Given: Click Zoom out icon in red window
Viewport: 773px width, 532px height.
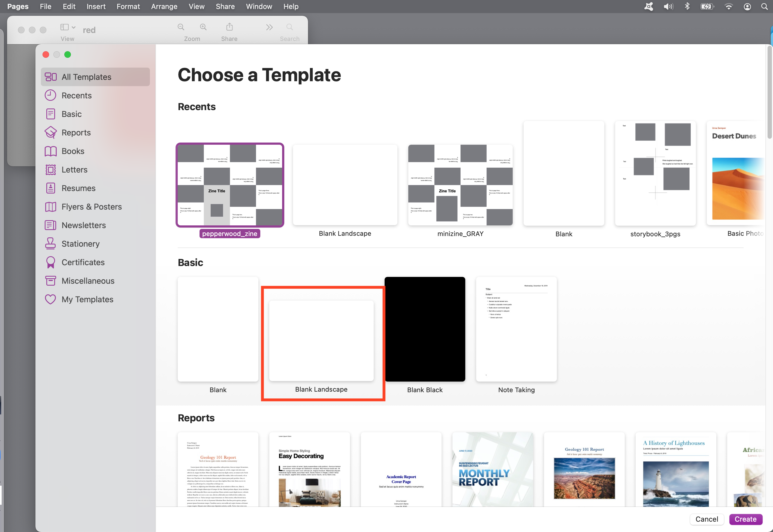Looking at the screenshot, I should [x=181, y=27].
